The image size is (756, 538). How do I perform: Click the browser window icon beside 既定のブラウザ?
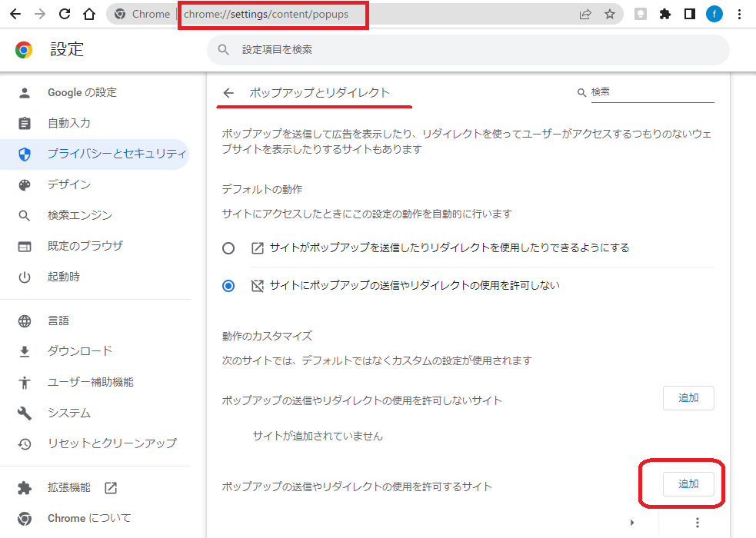tap(25, 247)
